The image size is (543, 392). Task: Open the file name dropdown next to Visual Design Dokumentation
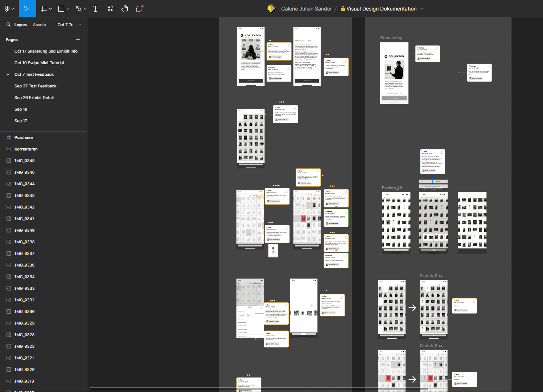pos(422,8)
